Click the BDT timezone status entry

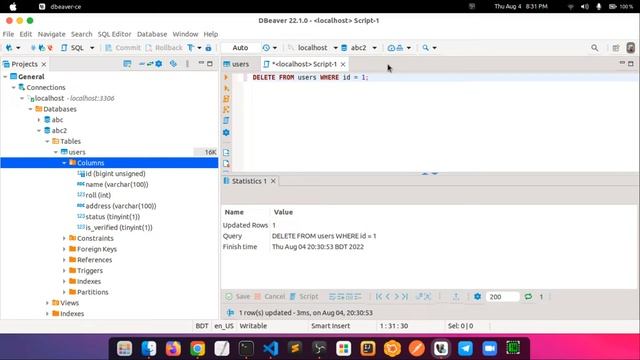click(202, 326)
